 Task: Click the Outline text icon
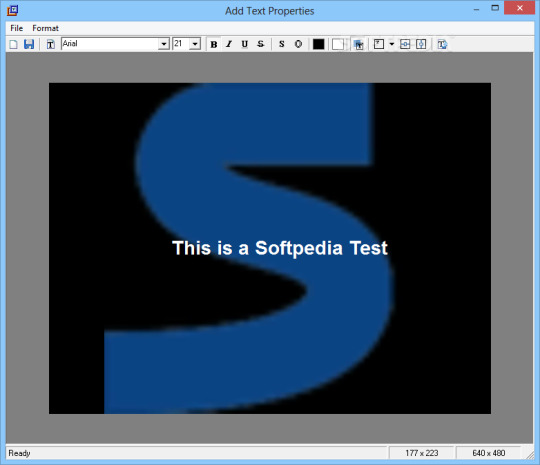298,44
